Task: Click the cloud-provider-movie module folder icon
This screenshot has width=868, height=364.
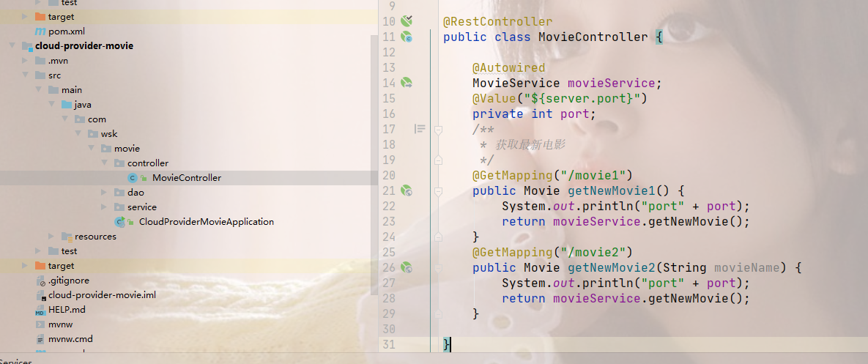Action: 27,46
